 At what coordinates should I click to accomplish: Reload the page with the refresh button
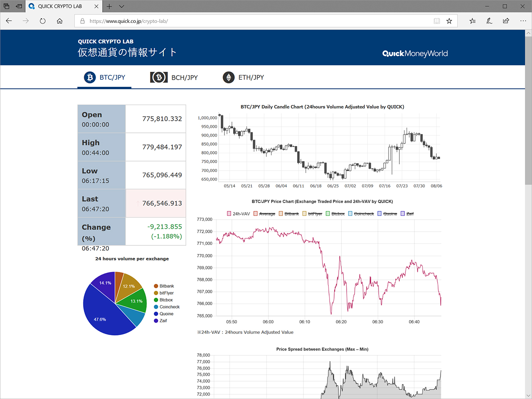[x=42, y=21]
